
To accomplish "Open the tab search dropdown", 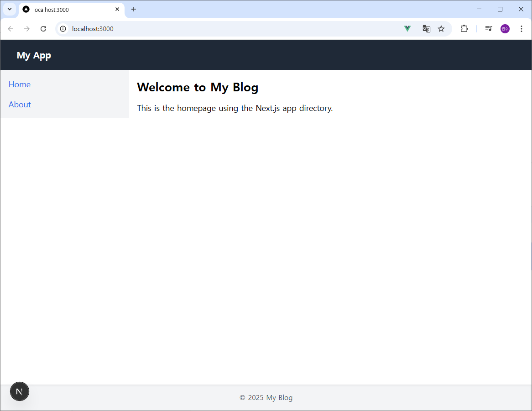I will click(10, 9).
